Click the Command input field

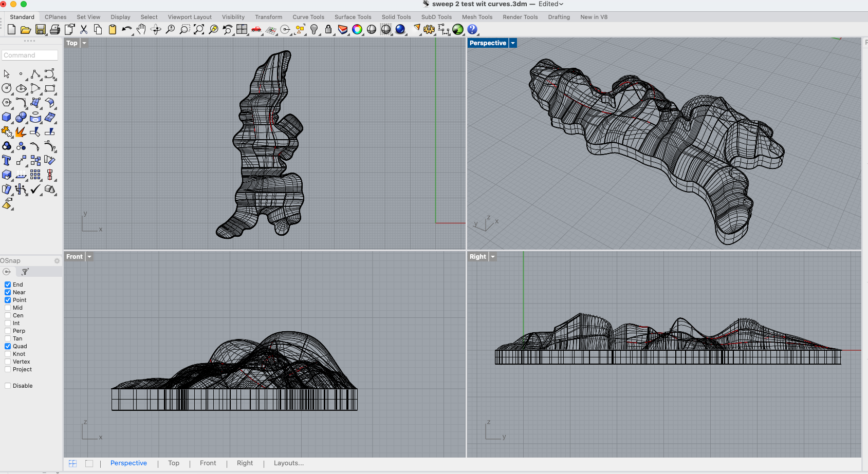click(30, 55)
